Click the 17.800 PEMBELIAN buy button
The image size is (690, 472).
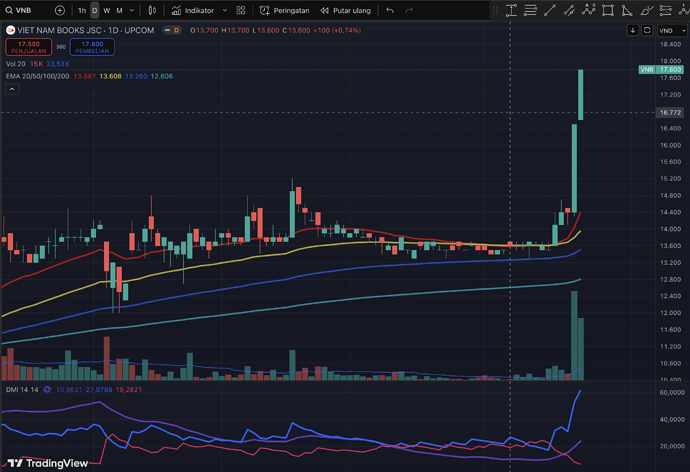(x=92, y=47)
